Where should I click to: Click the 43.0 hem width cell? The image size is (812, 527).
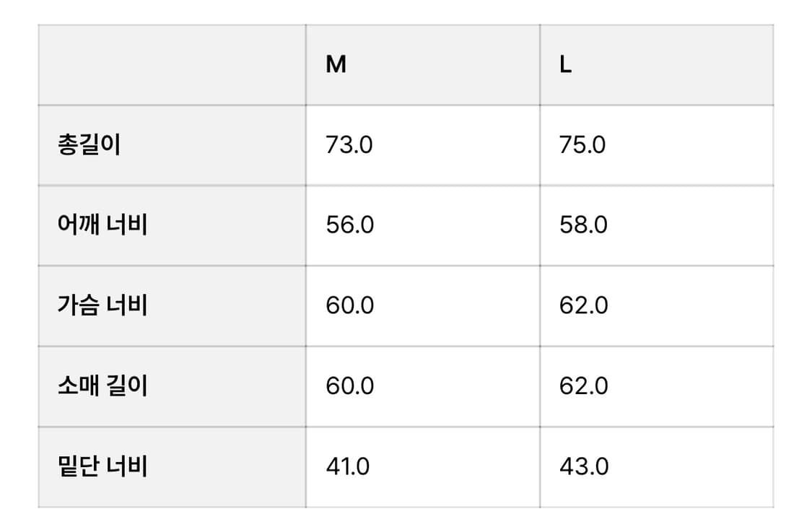tap(583, 466)
